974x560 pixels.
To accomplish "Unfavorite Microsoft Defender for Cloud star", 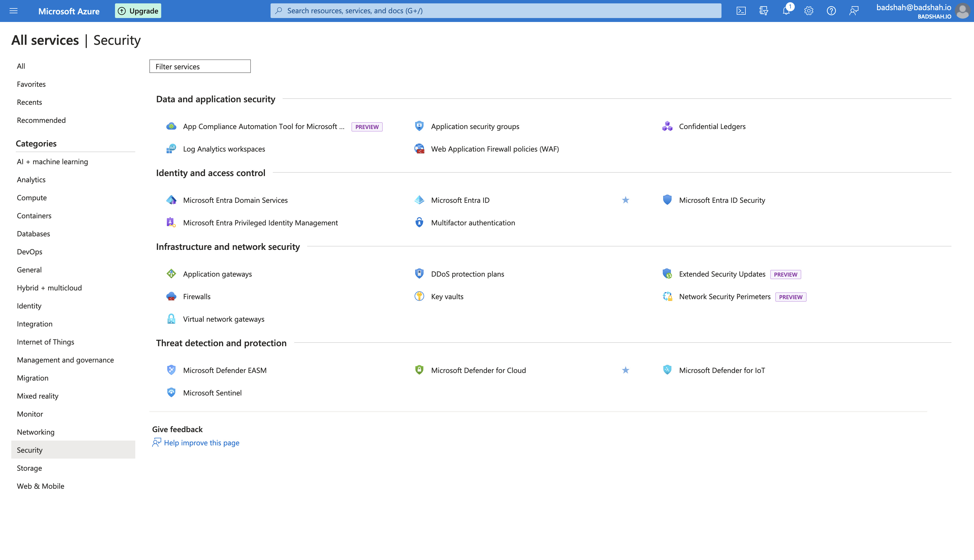I will point(625,370).
